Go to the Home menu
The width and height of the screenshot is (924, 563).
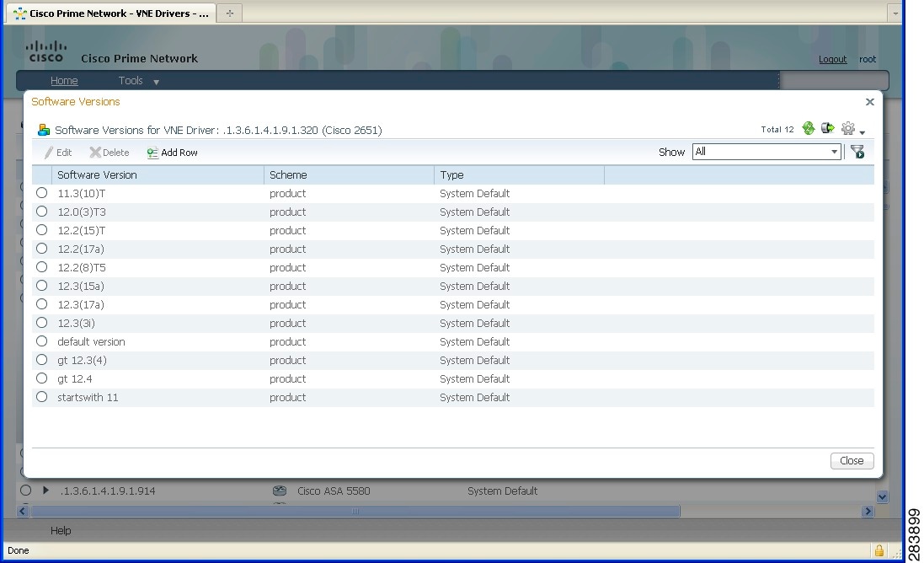(64, 81)
